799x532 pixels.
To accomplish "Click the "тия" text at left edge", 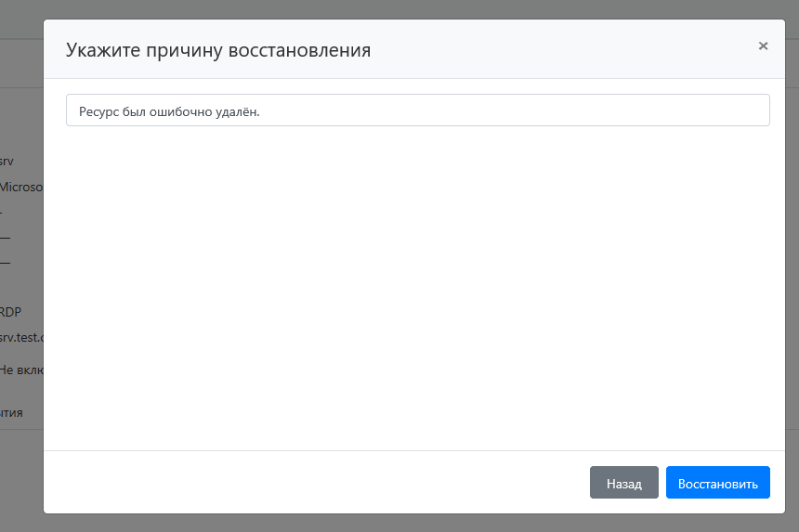I will (12, 412).
